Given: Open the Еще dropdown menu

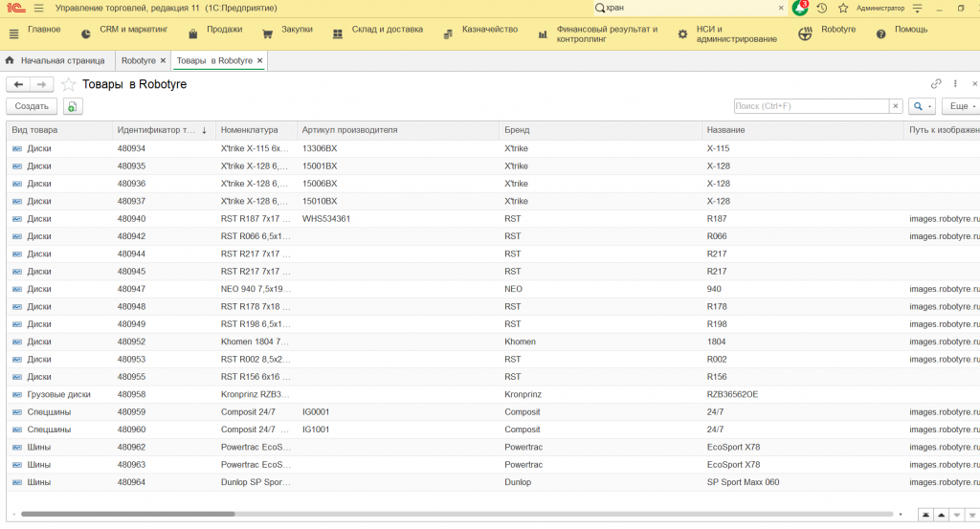Looking at the screenshot, I should [x=962, y=106].
